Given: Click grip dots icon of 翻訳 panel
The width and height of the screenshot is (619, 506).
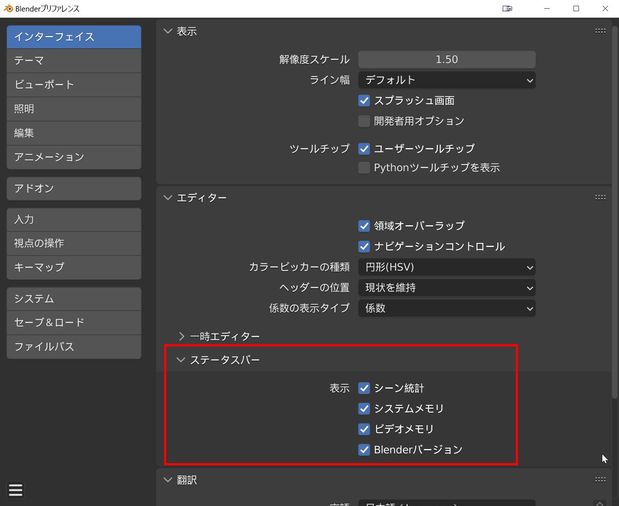Looking at the screenshot, I should [600, 480].
